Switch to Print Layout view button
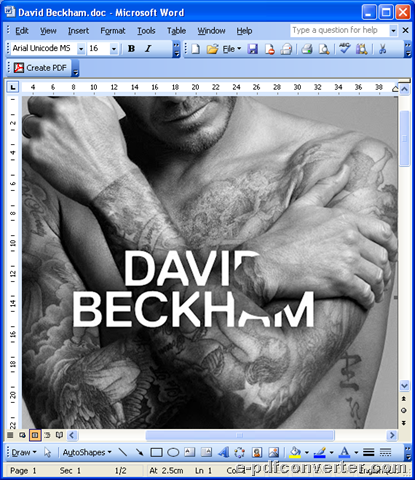Screen dimensions: 415x480 [x=35, y=435]
